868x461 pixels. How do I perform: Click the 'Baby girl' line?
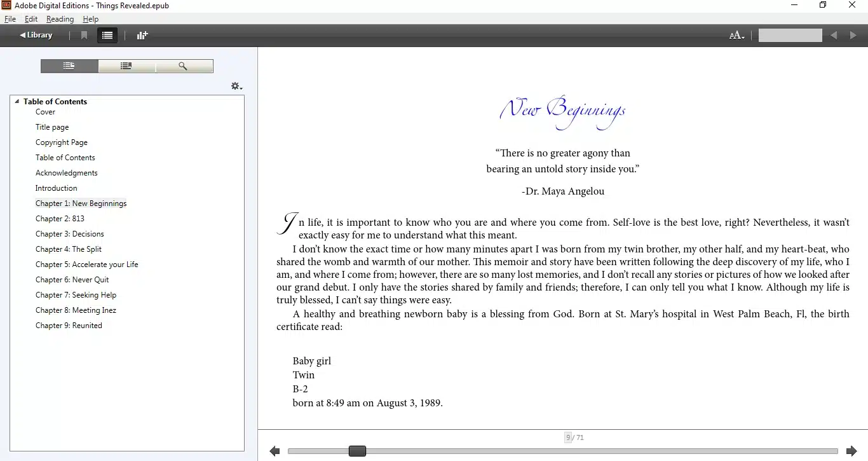(312, 361)
